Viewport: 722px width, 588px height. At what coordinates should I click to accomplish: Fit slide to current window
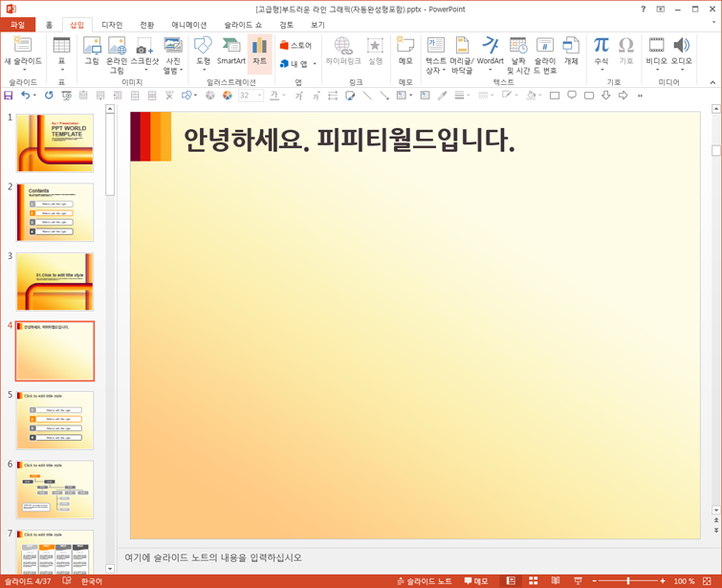pos(708,581)
